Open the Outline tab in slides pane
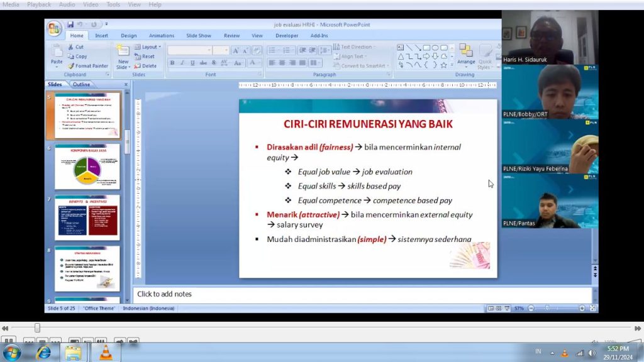Screen dimensions: 644x362 point(81,84)
